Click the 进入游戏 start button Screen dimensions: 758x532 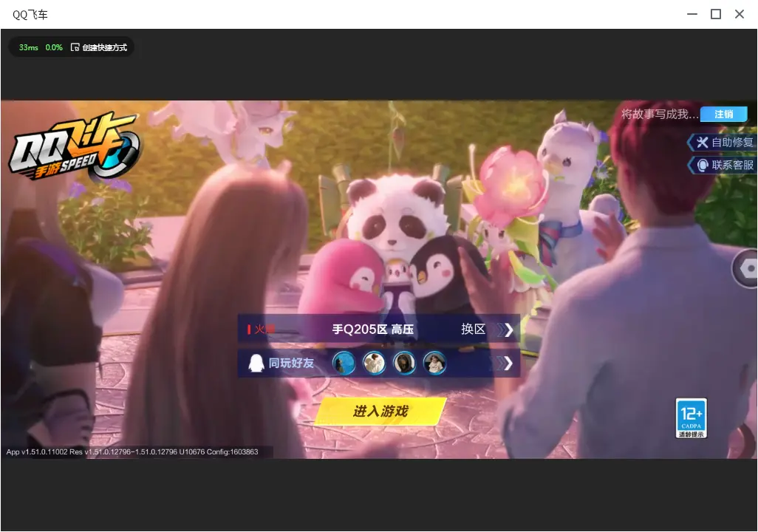(380, 411)
